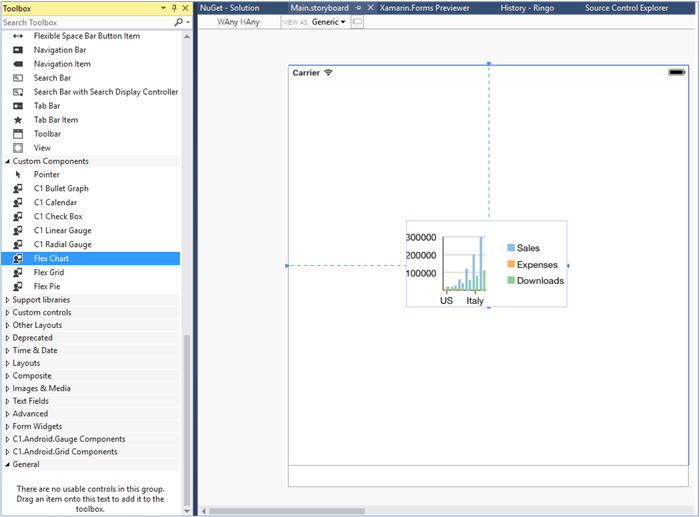Screen dimensions: 700x517
Task: Collapse the Custom Components group
Action: tap(8, 161)
